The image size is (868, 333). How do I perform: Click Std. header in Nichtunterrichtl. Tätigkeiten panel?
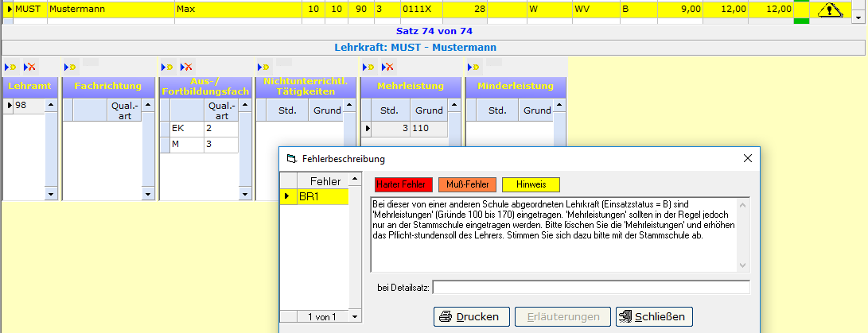(287, 110)
